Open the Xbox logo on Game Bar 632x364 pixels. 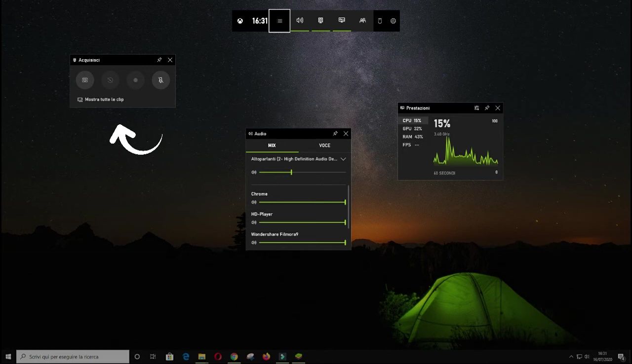tap(240, 21)
